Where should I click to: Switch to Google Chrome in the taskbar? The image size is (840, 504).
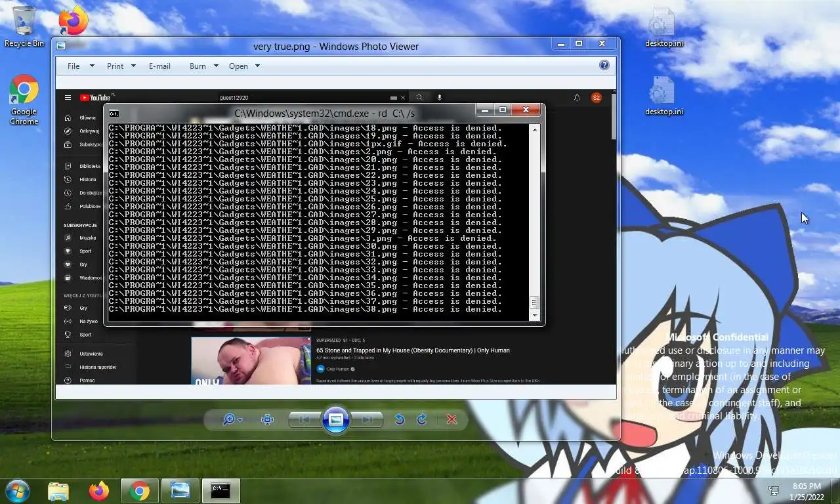(x=139, y=491)
